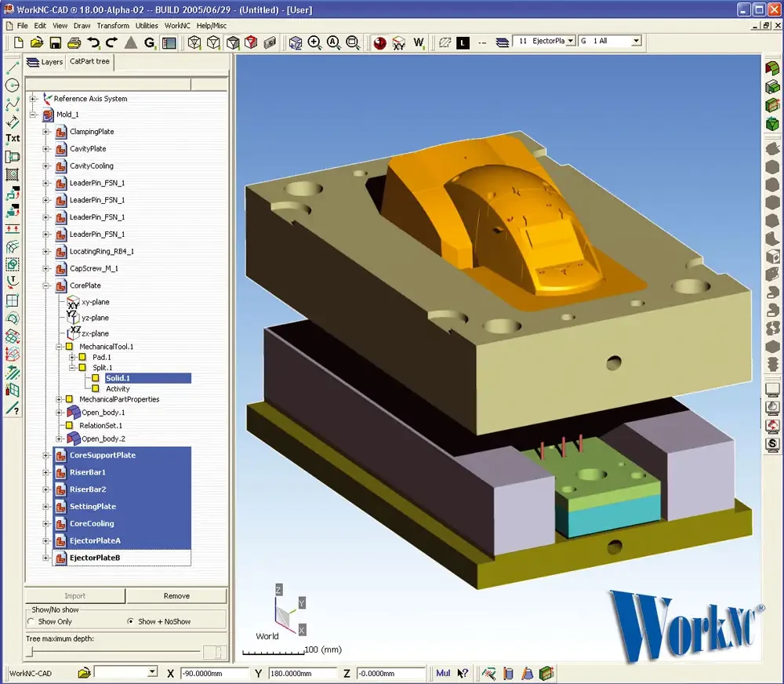Switch to the CatPart tree tab
Viewport: 784px width, 684px height.
(x=89, y=61)
